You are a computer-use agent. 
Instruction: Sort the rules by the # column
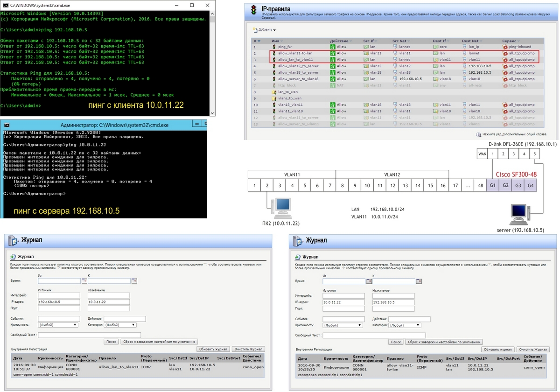[257, 41]
